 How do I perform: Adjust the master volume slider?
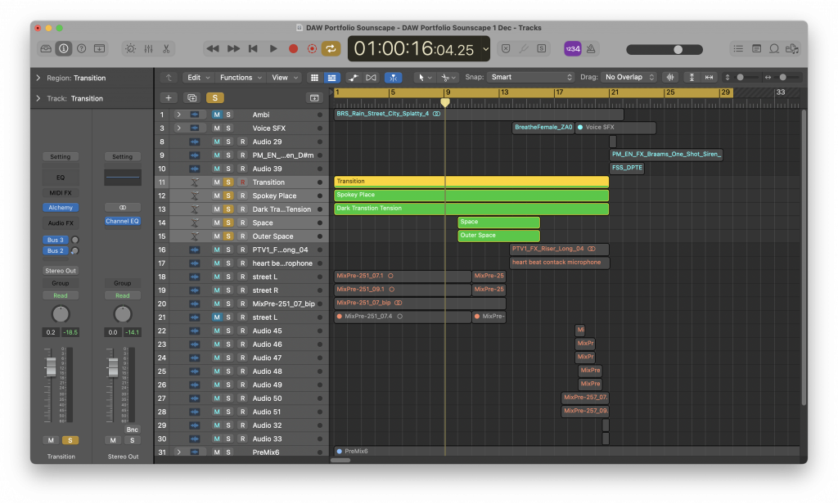point(665,50)
